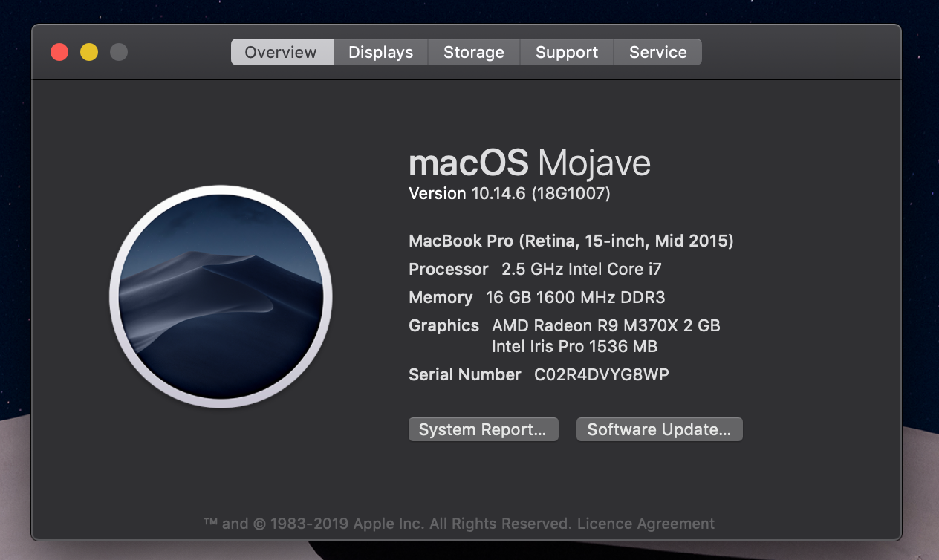Close the About This Mac window
939x560 pixels.
(59, 52)
